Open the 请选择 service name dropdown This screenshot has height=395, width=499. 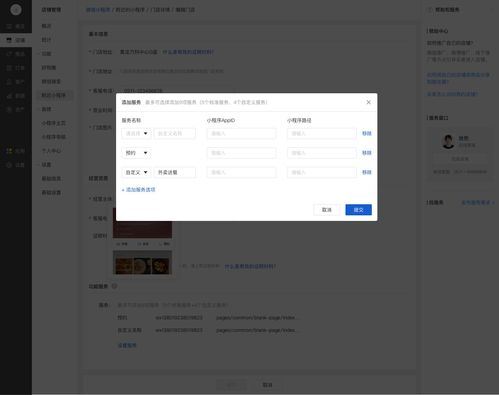136,133
